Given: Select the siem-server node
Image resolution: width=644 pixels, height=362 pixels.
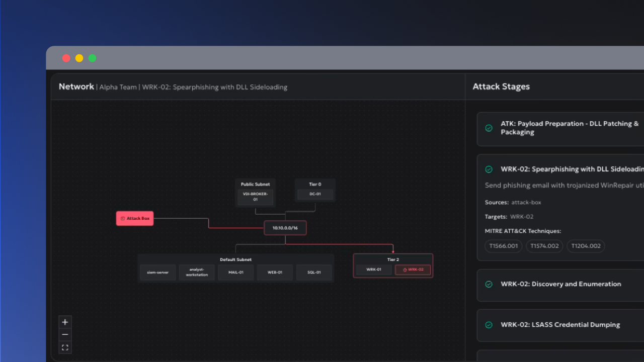Looking at the screenshot, I should [x=158, y=273].
